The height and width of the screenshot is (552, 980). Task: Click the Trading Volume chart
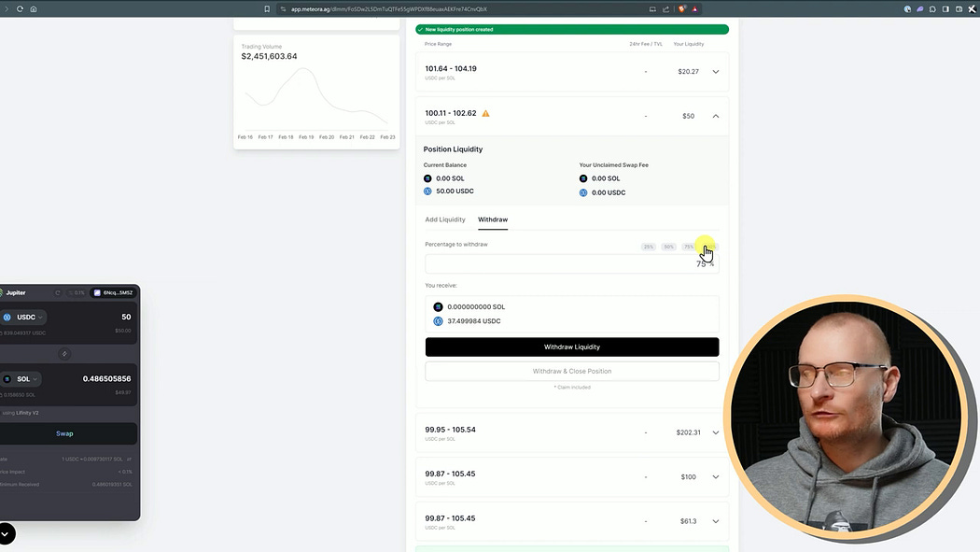point(316,100)
